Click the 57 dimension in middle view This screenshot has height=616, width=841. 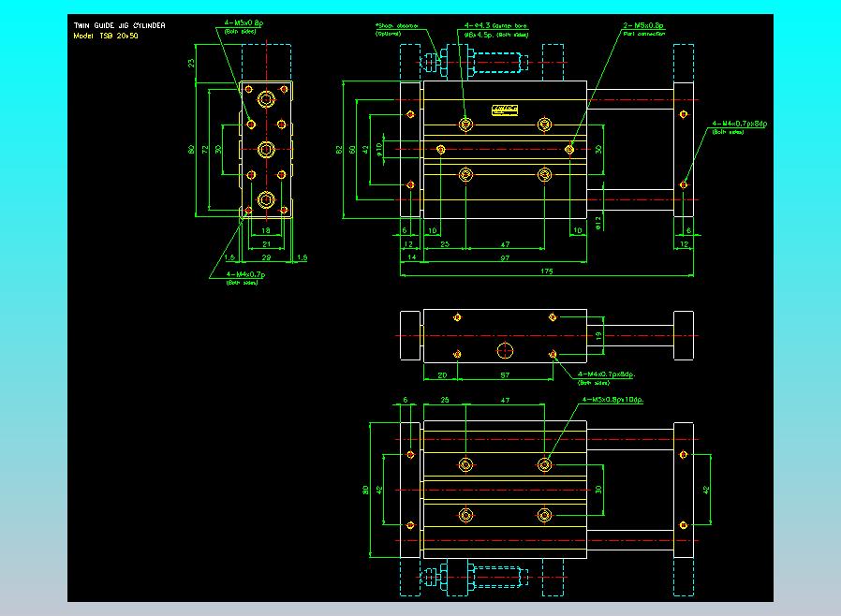[x=505, y=375]
